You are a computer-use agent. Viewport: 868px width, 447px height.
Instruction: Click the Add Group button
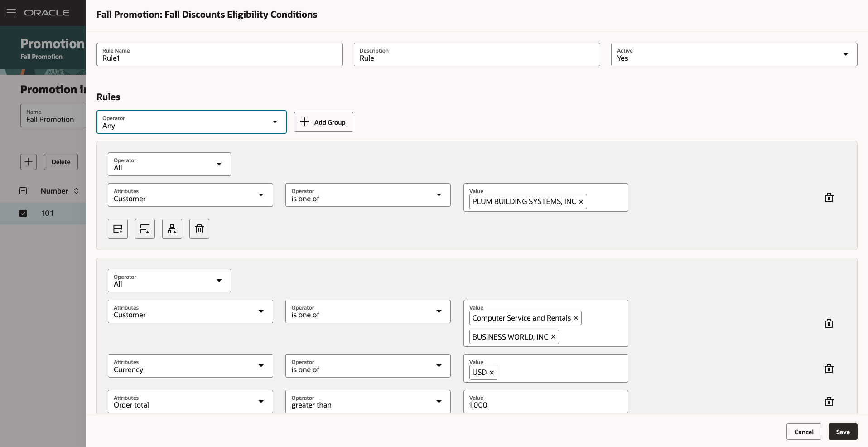323,122
